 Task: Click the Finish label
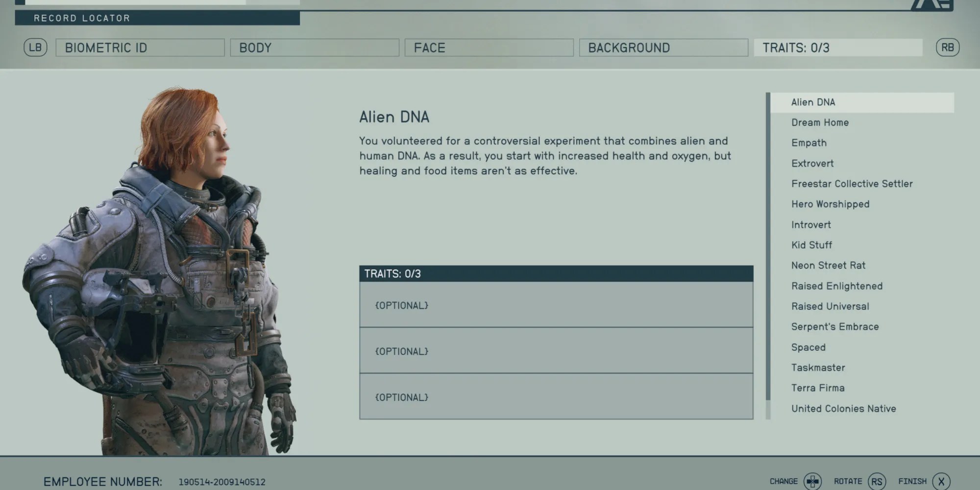coord(912,481)
